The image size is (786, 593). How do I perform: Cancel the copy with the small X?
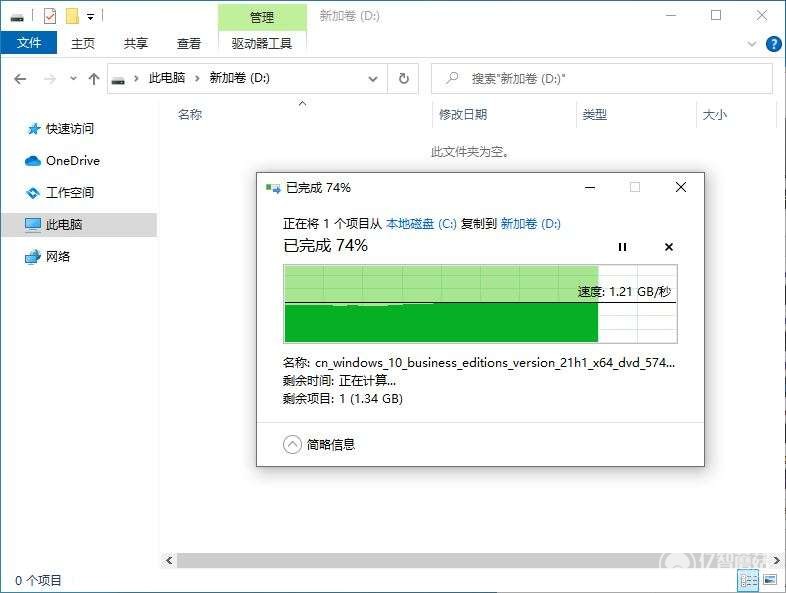point(669,247)
